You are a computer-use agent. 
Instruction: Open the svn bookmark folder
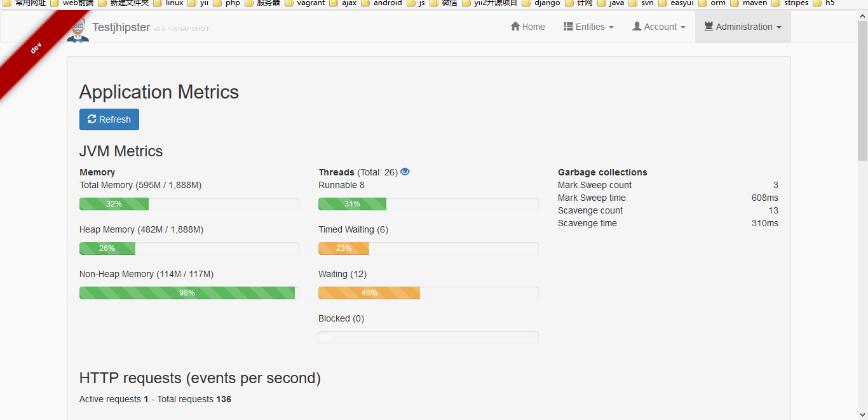[x=641, y=3]
